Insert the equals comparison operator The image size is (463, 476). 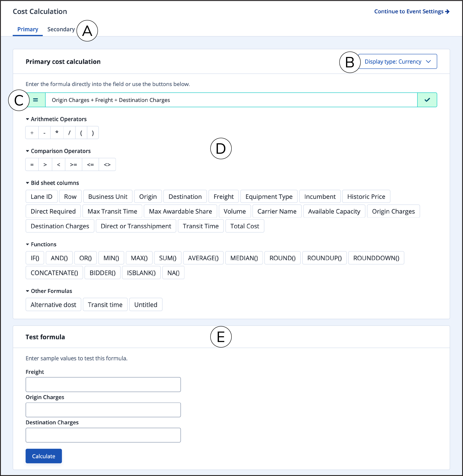tap(32, 165)
